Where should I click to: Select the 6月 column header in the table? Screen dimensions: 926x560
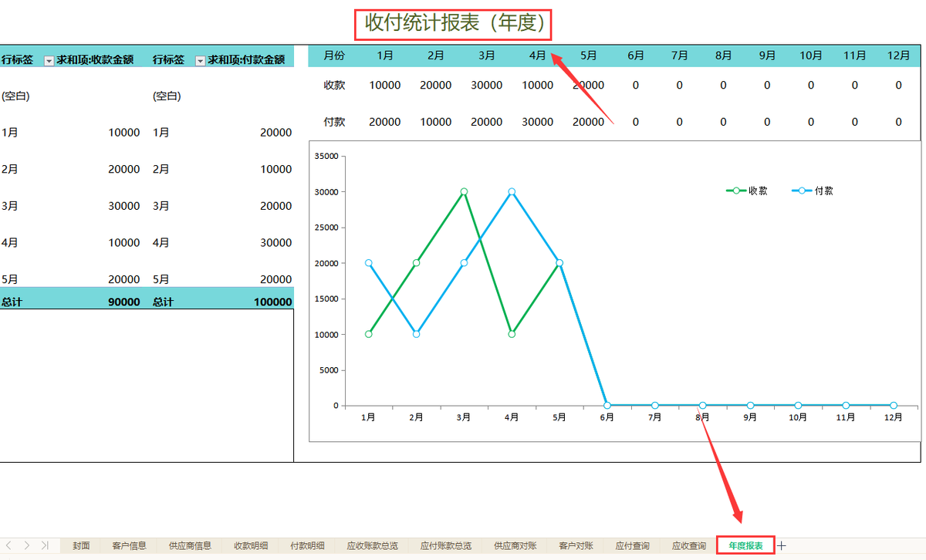click(x=636, y=56)
